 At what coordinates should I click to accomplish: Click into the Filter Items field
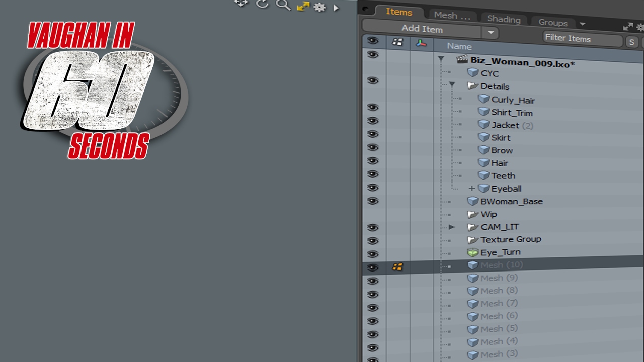click(x=583, y=39)
